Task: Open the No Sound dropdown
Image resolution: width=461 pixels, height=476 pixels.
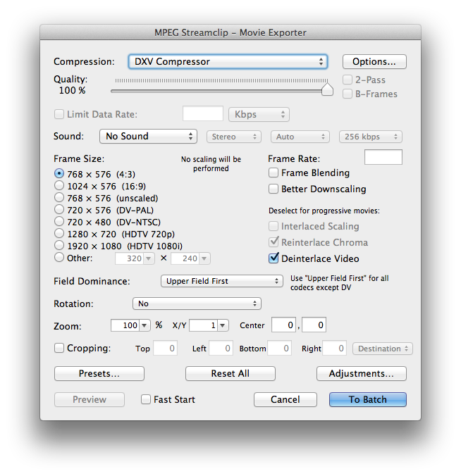Action: (x=148, y=137)
